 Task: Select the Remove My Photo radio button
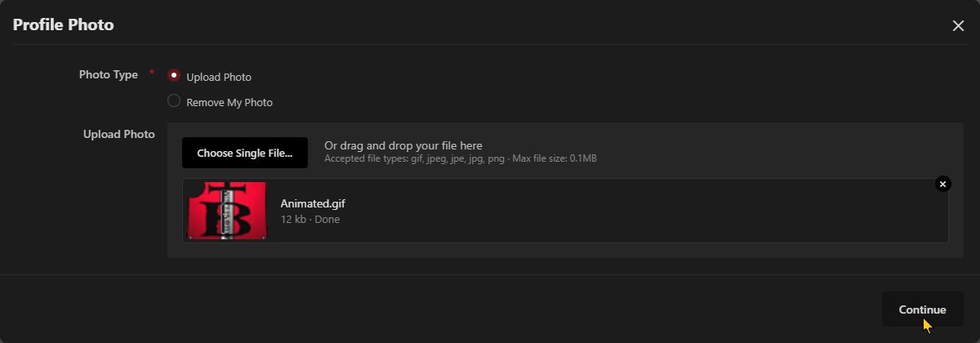[174, 101]
